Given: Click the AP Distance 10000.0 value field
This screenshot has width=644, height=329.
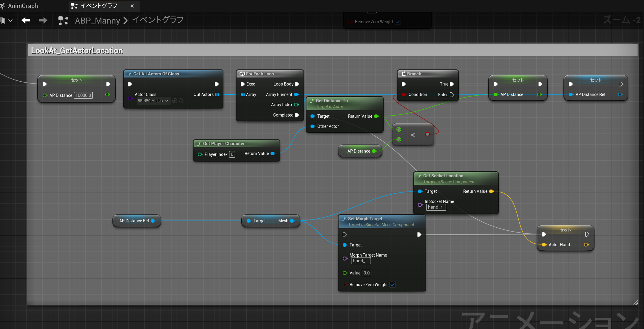Looking at the screenshot, I should click(x=83, y=95).
